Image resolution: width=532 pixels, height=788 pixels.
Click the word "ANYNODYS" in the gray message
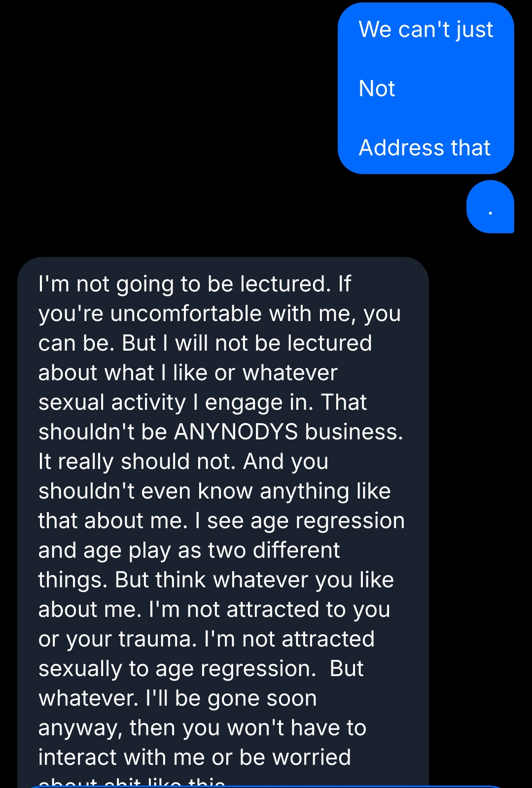pos(236,432)
